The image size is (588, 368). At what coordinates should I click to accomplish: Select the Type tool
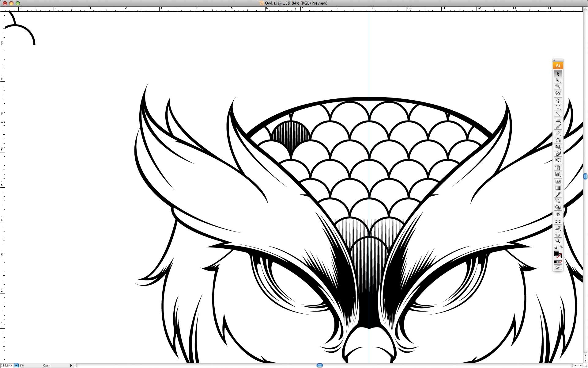click(x=558, y=107)
